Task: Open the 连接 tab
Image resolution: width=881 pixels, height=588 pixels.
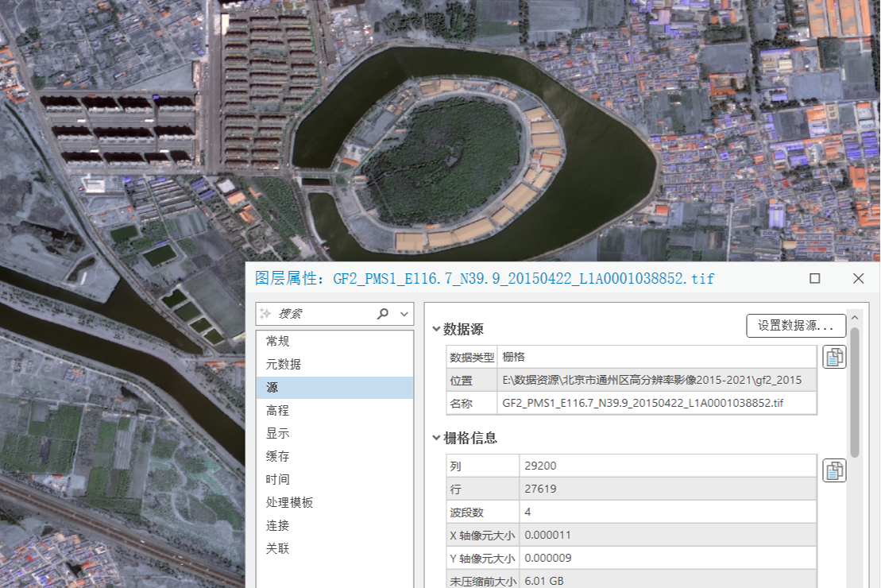Action: pos(335,525)
